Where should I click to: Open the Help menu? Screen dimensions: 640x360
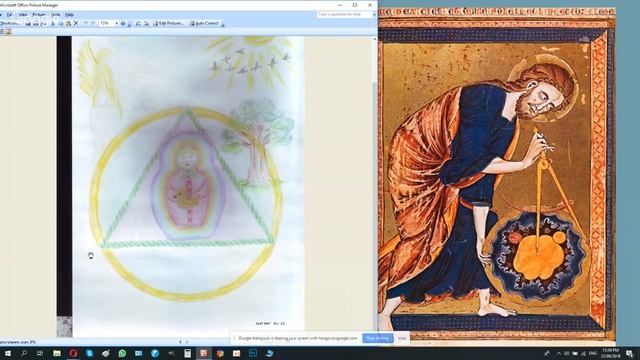[x=69, y=15]
